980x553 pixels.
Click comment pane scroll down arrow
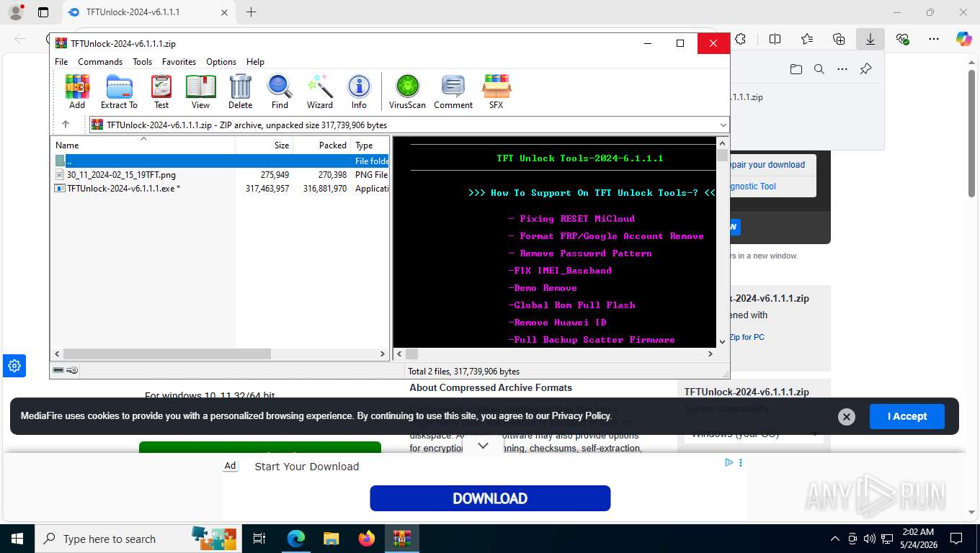coord(722,342)
